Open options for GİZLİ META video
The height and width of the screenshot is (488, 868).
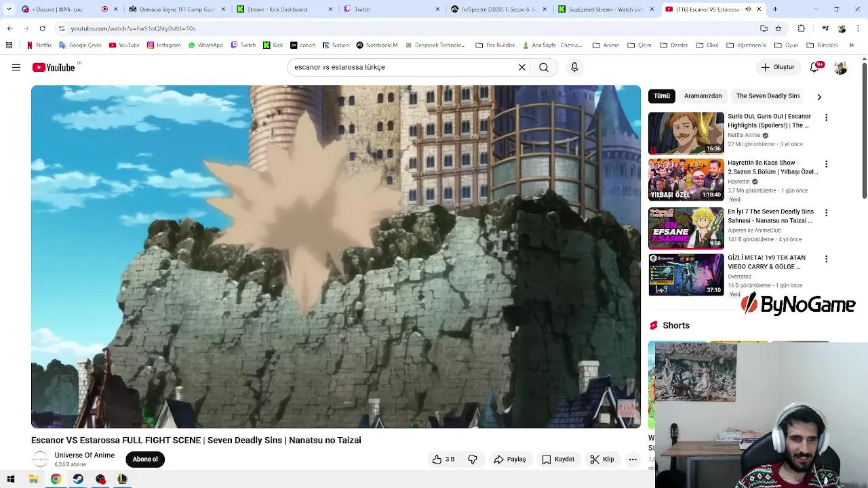pos(826,259)
